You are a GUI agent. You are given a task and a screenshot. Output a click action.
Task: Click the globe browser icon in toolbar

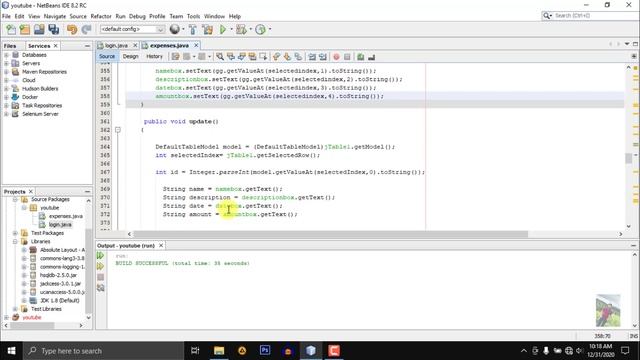click(175, 29)
